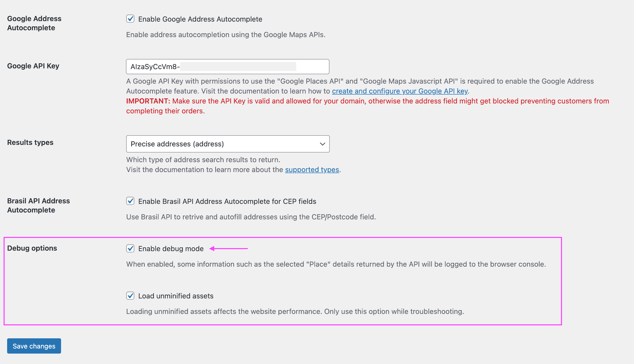Uncheck "Enable Google Address Autocomplete"
Viewport: 634px width, 364px height.
[131, 19]
